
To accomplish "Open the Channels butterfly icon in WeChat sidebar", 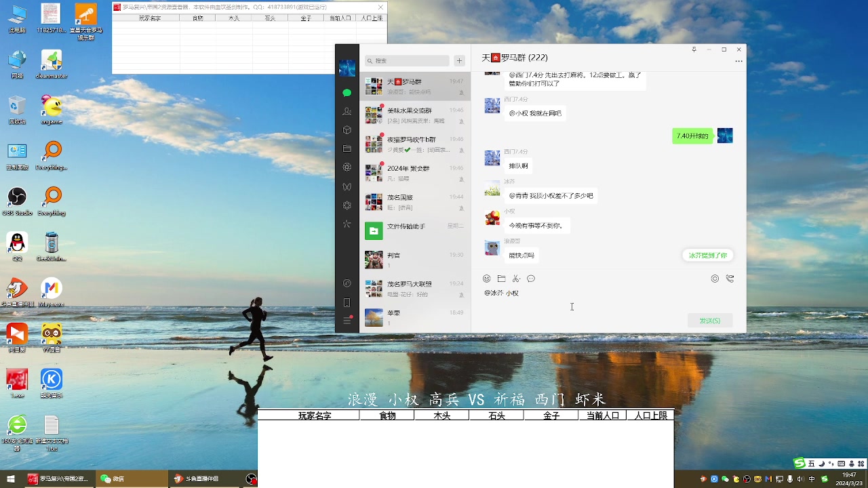I will 347,186.
